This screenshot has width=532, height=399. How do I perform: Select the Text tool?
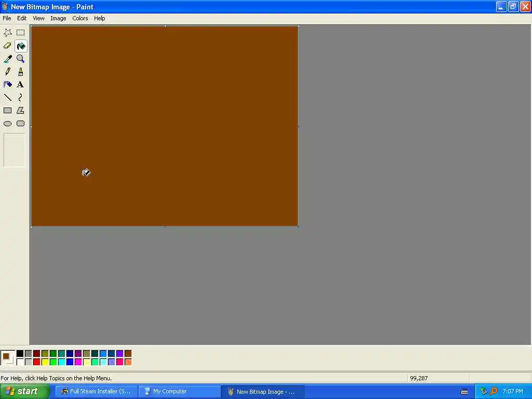tap(20, 85)
